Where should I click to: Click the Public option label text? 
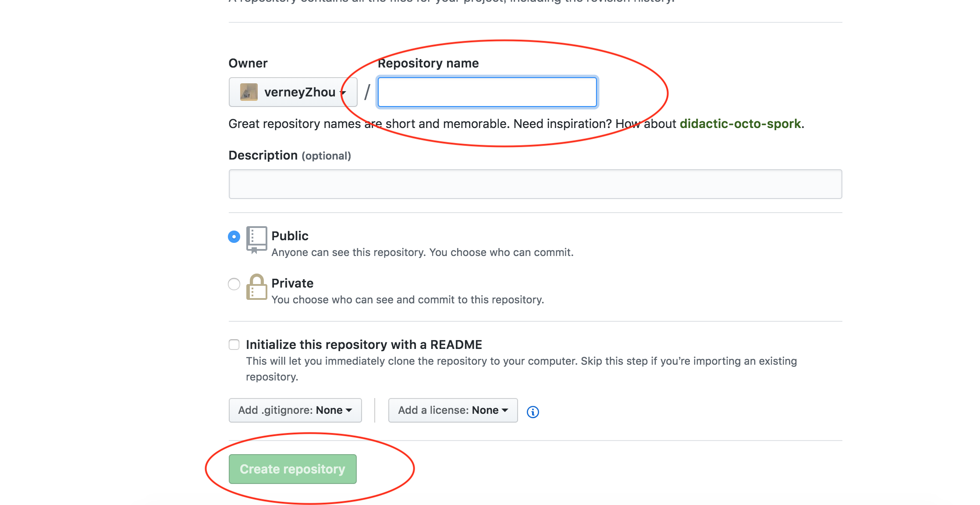tap(290, 236)
